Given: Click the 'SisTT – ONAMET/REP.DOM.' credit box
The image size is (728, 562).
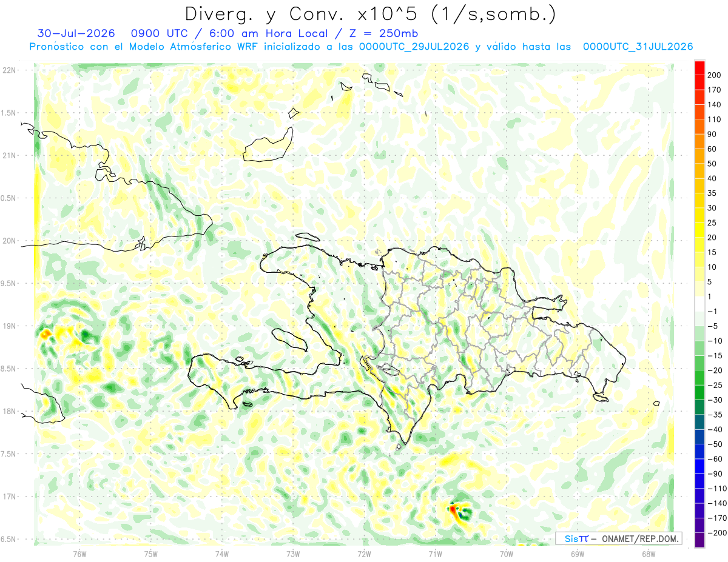Looking at the screenshot, I should pos(619,538).
